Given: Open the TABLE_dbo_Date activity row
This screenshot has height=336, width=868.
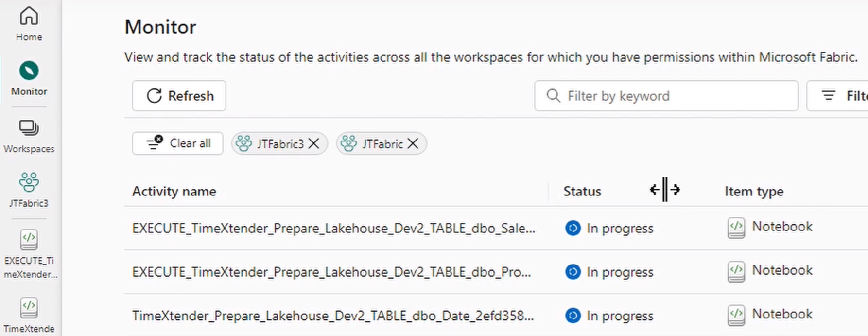Looking at the screenshot, I should click(333, 316).
